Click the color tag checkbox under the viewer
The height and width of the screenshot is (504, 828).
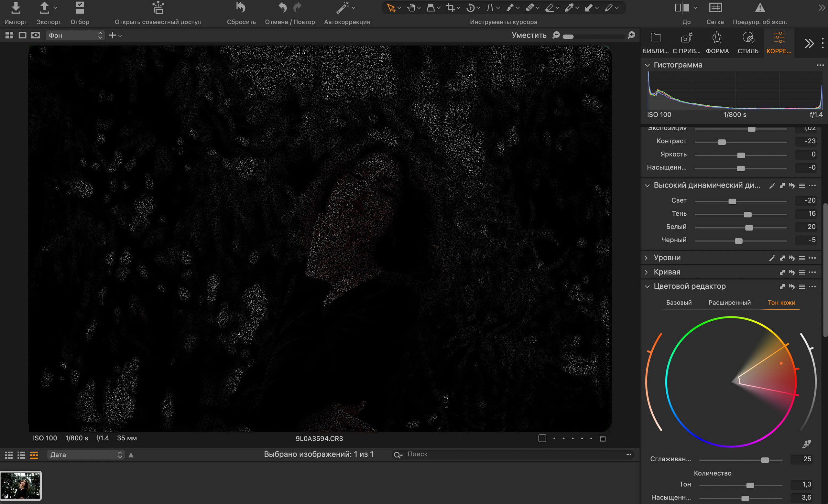coord(542,438)
